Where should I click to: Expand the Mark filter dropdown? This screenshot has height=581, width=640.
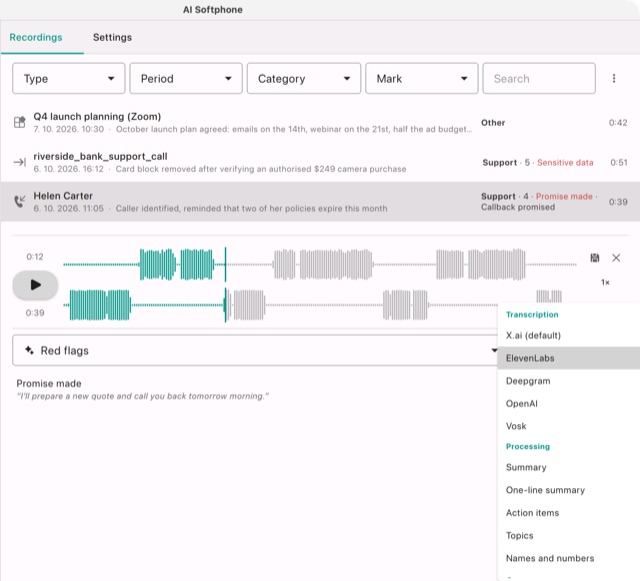point(422,78)
